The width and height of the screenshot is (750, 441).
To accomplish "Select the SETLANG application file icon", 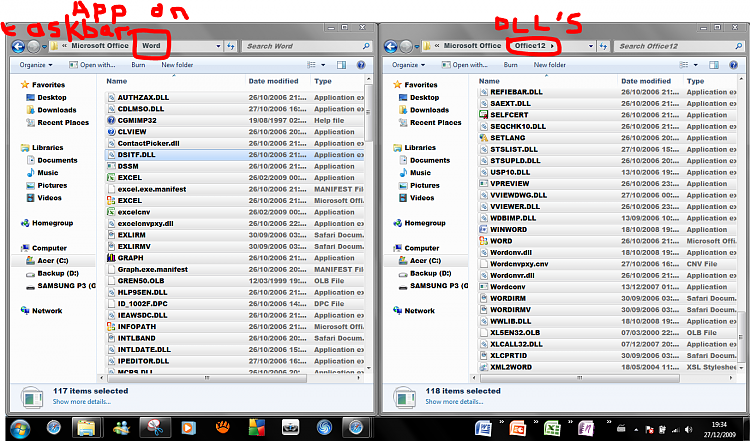I will [484, 137].
